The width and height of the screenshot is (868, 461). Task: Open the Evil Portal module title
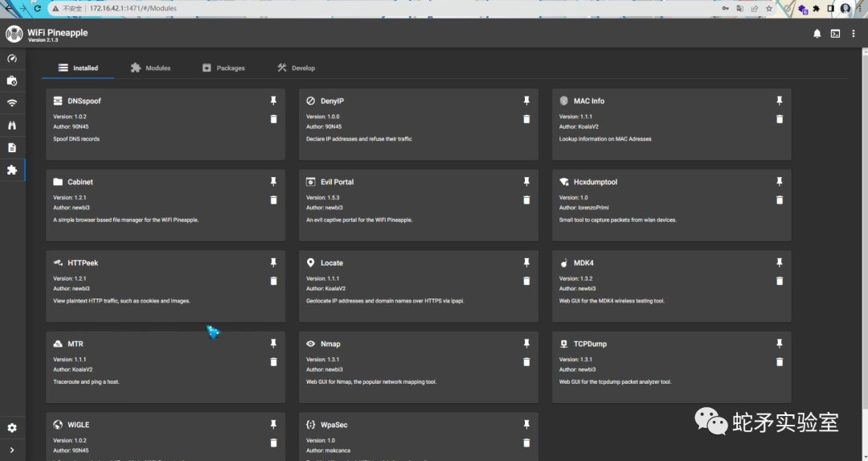click(337, 182)
